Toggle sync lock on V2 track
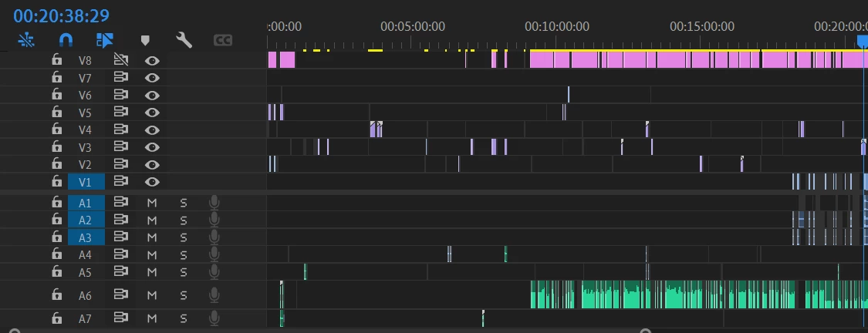Image resolution: width=868 pixels, height=333 pixels. [x=120, y=164]
